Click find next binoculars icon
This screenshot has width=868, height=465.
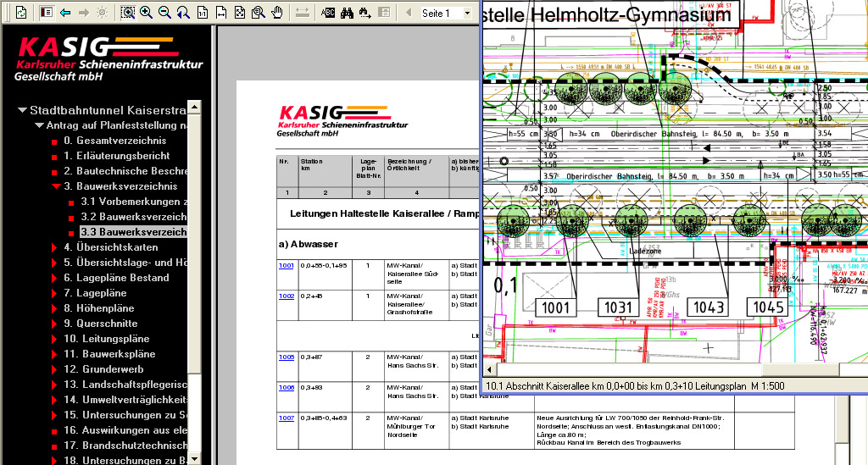[364, 13]
